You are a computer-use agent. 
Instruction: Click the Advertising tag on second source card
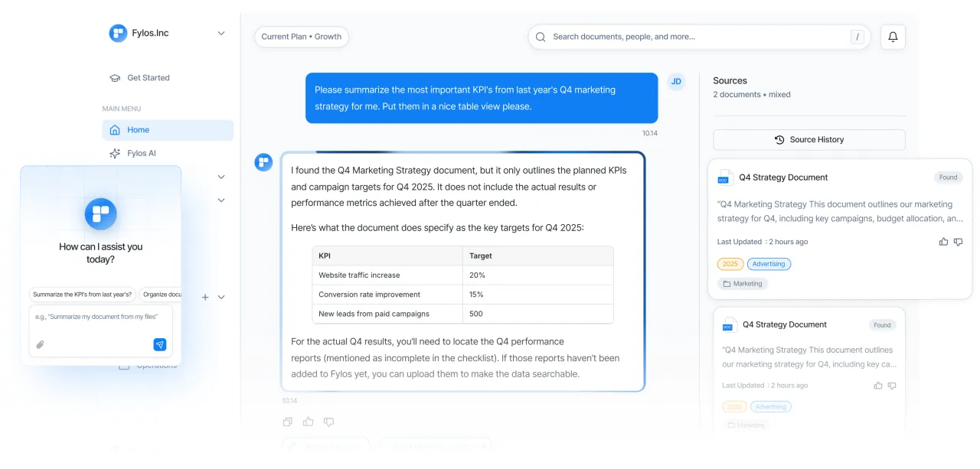click(771, 407)
